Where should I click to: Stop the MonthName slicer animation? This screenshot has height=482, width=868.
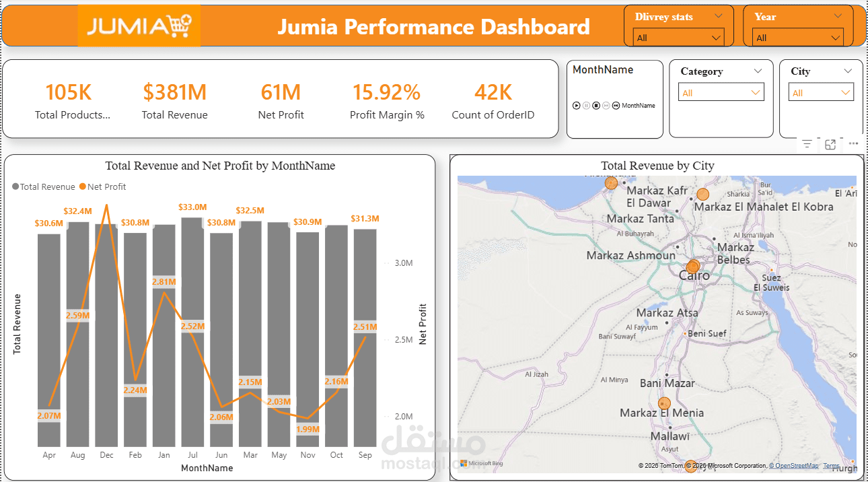tap(596, 105)
